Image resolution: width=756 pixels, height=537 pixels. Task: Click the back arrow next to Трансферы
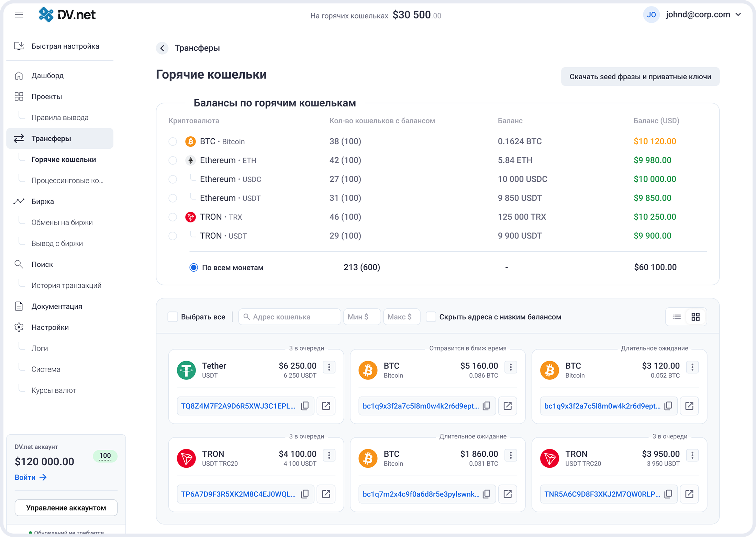pyautogui.click(x=162, y=48)
